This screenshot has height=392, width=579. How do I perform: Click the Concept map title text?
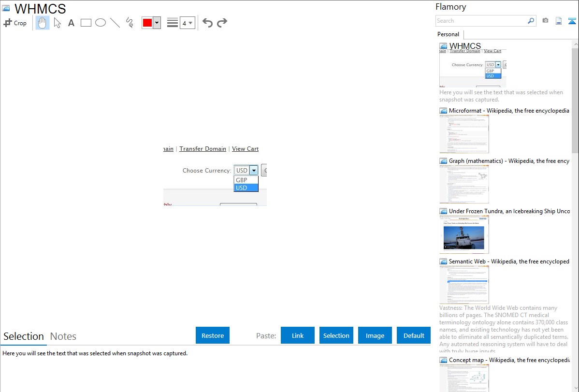(509, 360)
